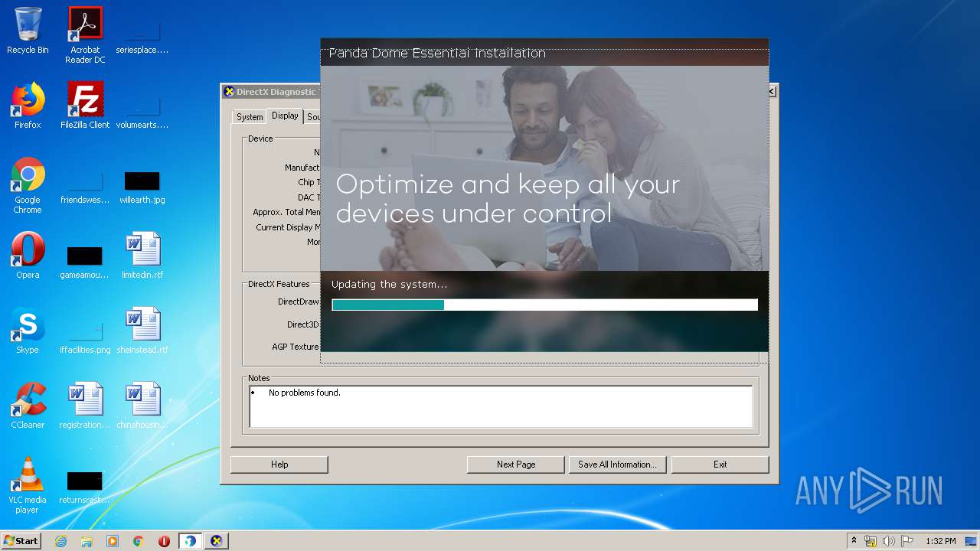Show hidden tray icons arrow
This screenshot has width=980, height=551.
click(854, 541)
